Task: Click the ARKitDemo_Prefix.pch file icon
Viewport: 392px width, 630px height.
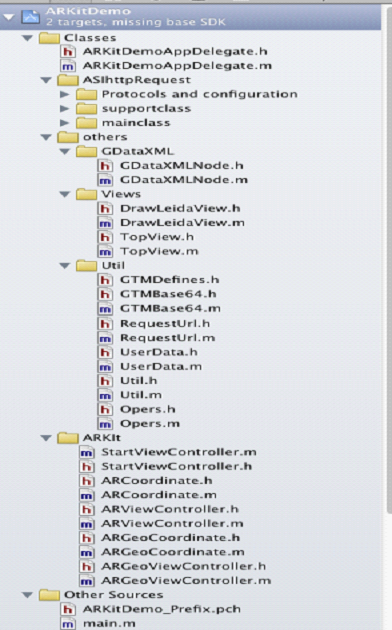Action: click(67, 609)
